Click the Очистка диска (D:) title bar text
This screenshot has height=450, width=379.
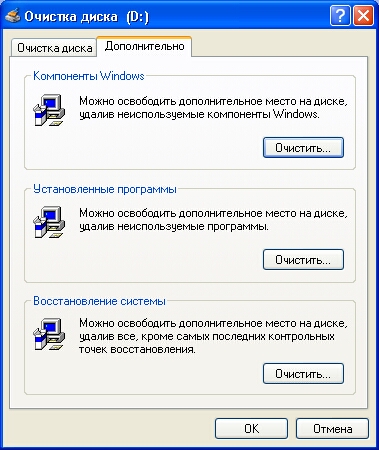tap(87, 17)
